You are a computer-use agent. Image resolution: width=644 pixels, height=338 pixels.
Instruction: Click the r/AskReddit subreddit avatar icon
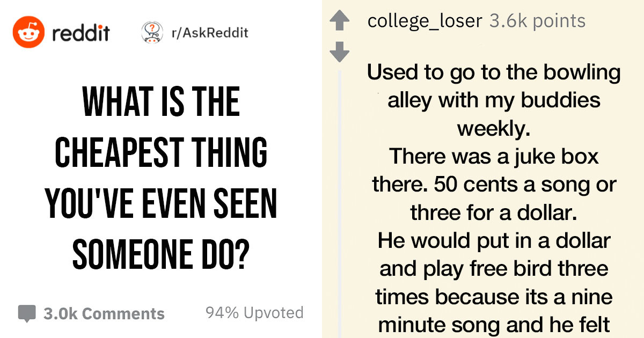pos(152,33)
